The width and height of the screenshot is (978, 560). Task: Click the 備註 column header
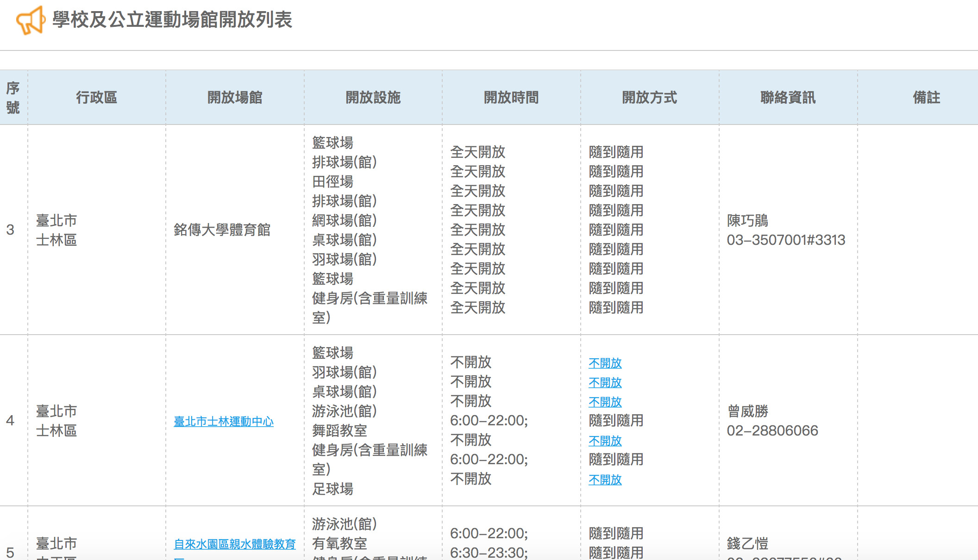927,98
